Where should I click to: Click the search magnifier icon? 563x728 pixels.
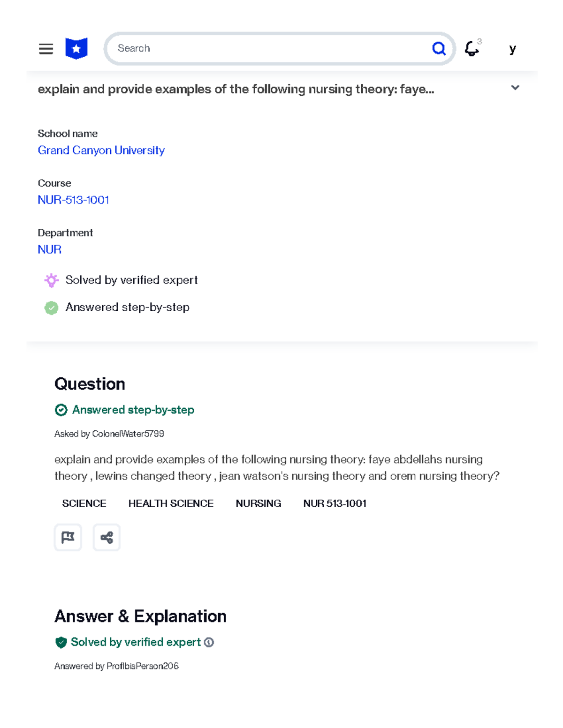point(438,48)
